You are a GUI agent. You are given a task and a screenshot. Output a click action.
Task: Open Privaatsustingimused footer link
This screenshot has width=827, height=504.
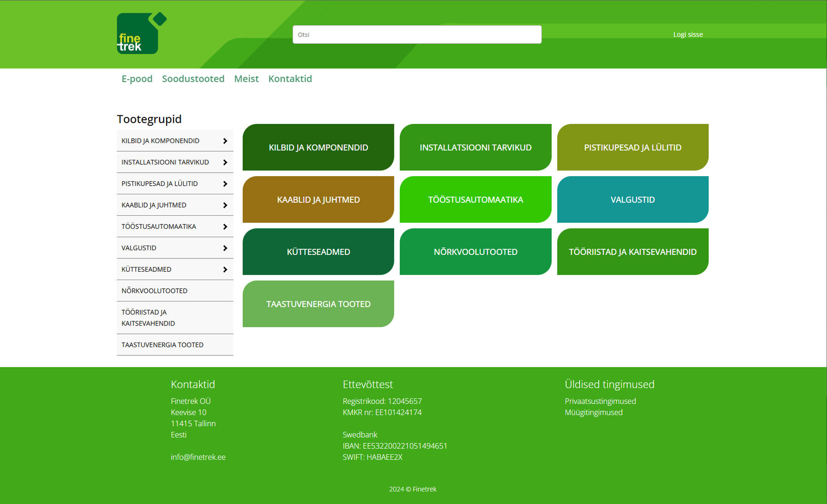click(600, 401)
